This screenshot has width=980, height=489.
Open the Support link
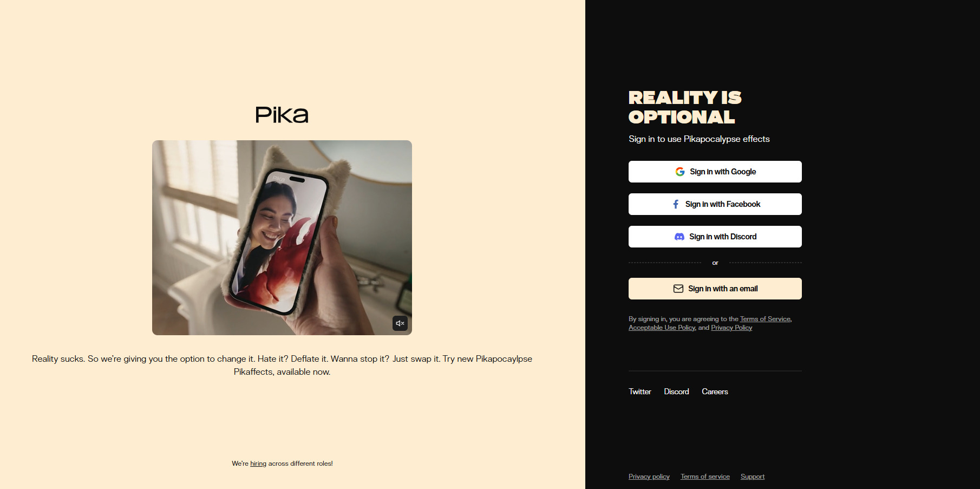[x=753, y=477]
